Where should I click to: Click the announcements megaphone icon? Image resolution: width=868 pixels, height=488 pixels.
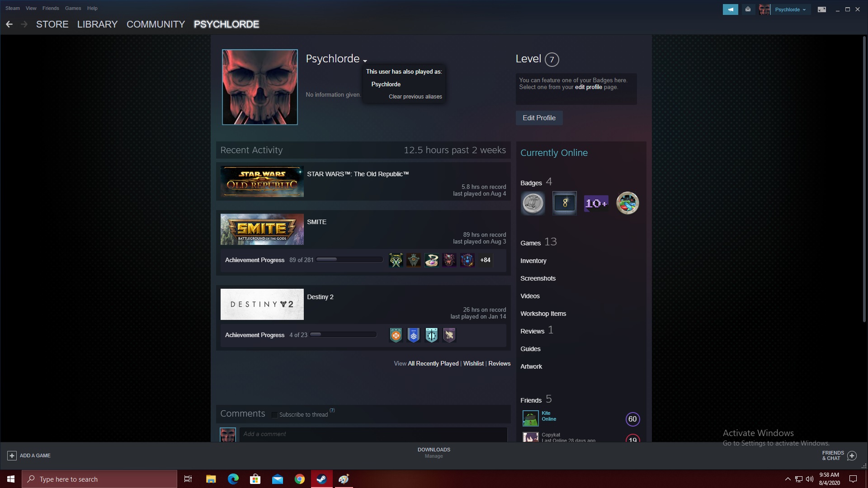(730, 9)
